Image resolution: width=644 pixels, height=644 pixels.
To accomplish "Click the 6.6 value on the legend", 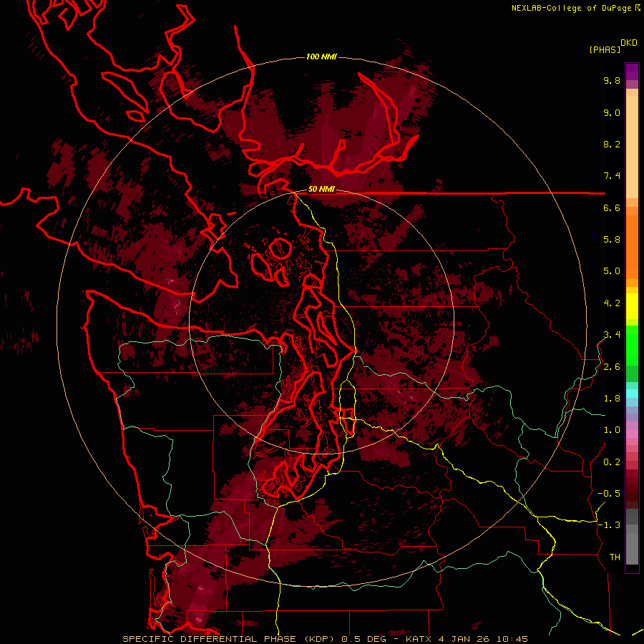I will (612, 208).
